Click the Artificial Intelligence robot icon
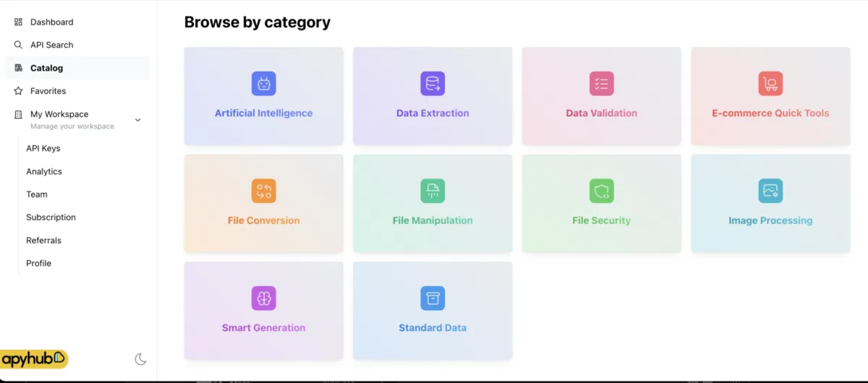The height and width of the screenshot is (383, 868). coord(263,84)
